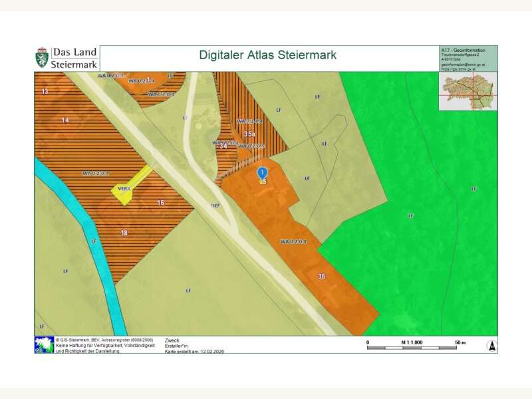
Task: Click the yellow VERK zone label
Action: 124,190
